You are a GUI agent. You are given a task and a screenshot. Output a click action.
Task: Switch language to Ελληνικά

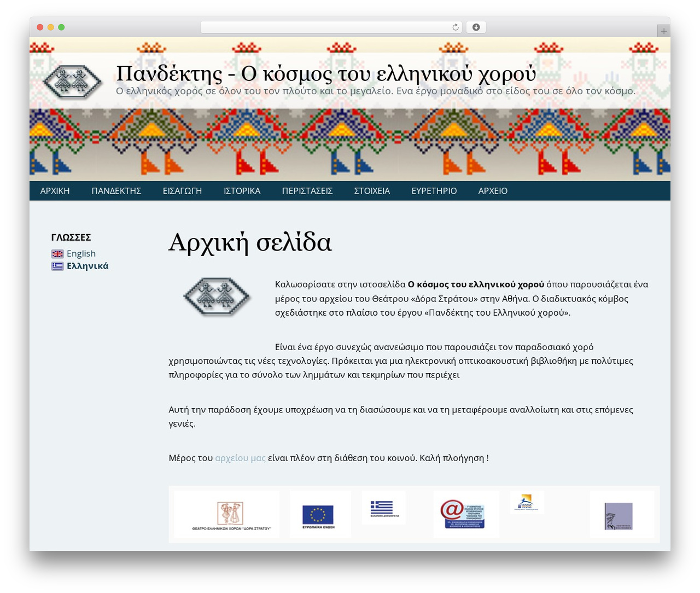click(x=87, y=266)
